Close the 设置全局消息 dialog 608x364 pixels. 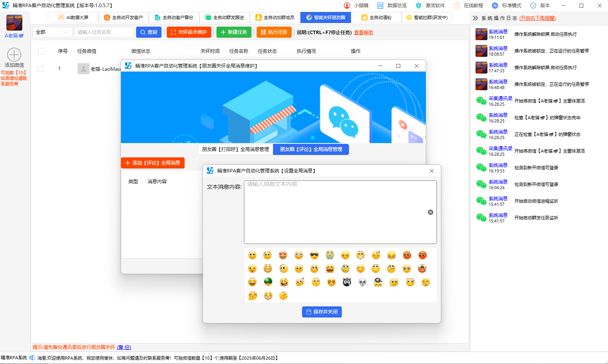(432, 171)
